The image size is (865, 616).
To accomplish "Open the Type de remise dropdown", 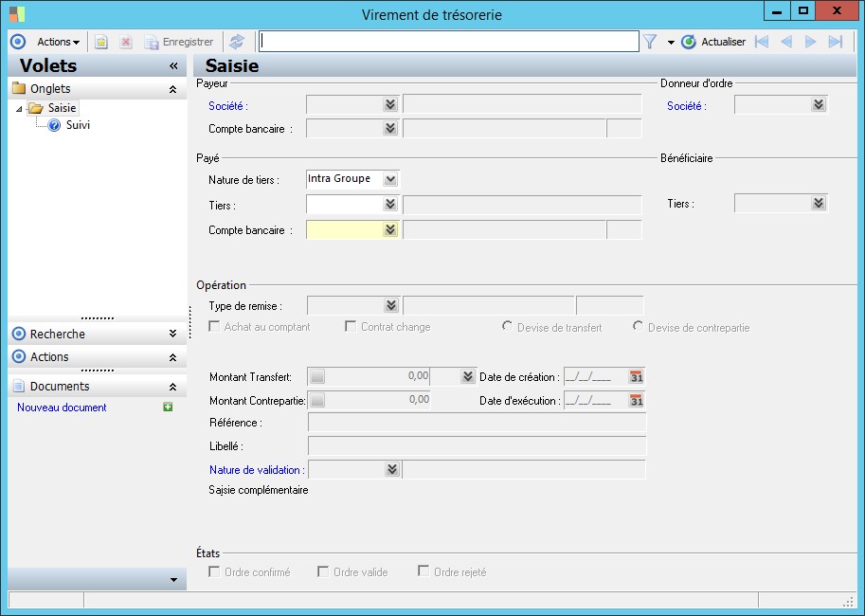I will pyautogui.click(x=391, y=305).
